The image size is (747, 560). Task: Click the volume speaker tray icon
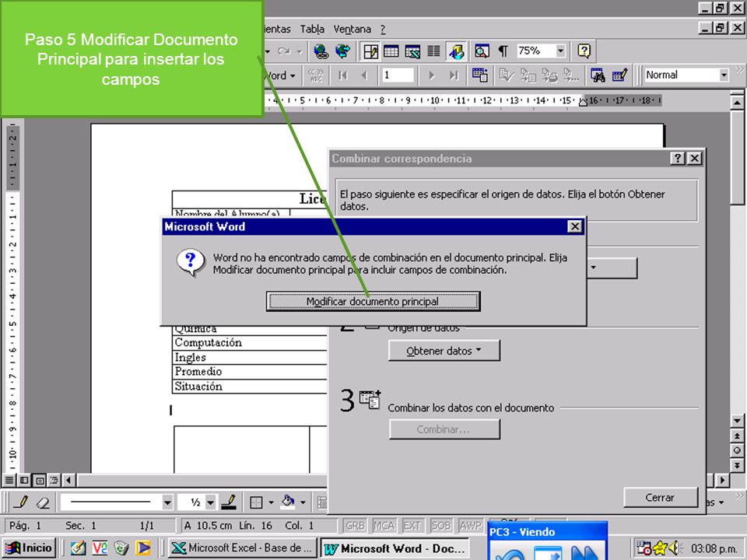point(675,548)
